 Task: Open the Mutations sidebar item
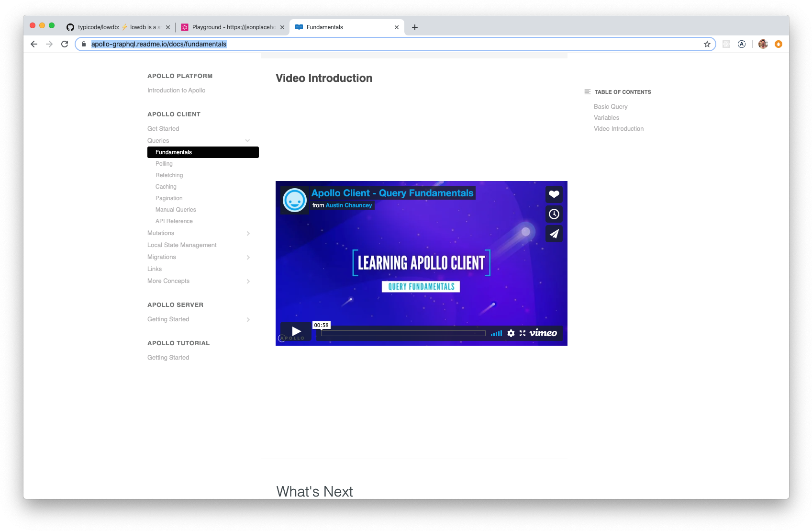tap(161, 233)
